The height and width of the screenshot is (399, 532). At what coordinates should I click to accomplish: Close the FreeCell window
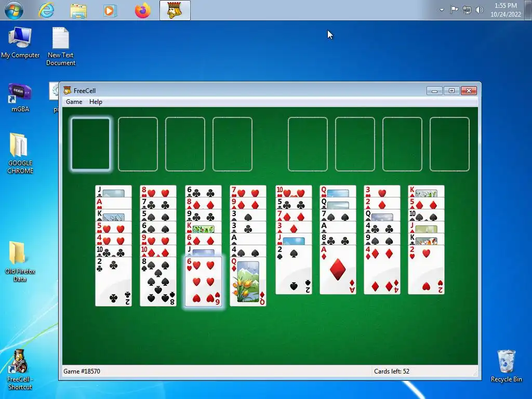[469, 90]
